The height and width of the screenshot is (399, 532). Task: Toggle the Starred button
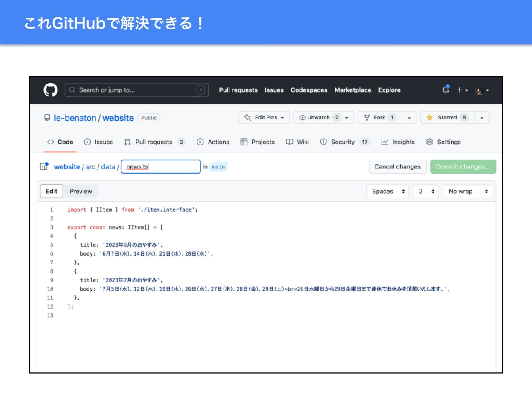tap(447, 117)
